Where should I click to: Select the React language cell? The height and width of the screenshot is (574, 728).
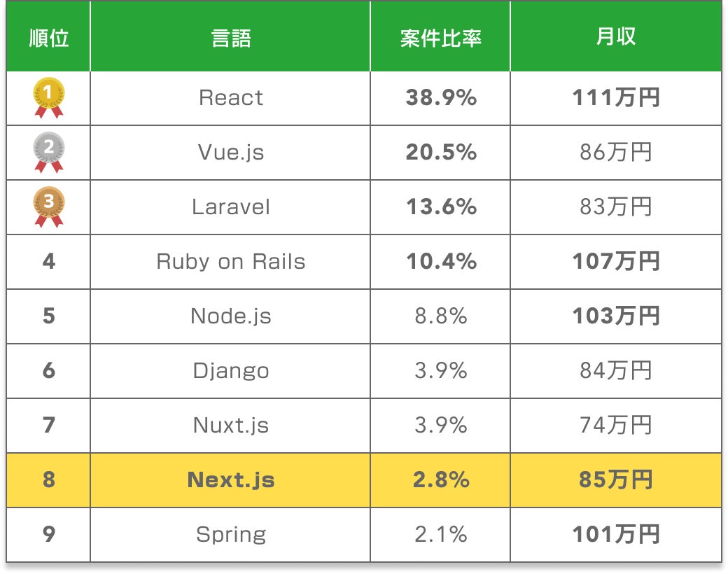[231, 98]
